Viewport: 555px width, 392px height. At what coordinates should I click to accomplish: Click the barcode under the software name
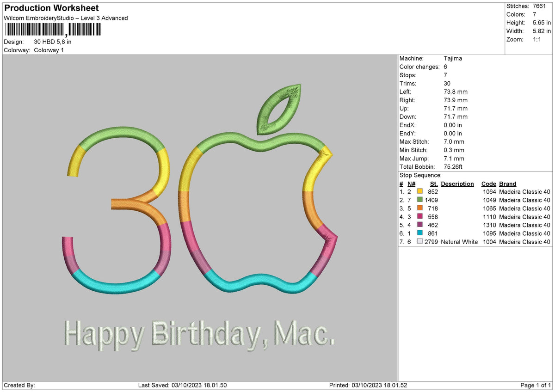coord(52,30)
